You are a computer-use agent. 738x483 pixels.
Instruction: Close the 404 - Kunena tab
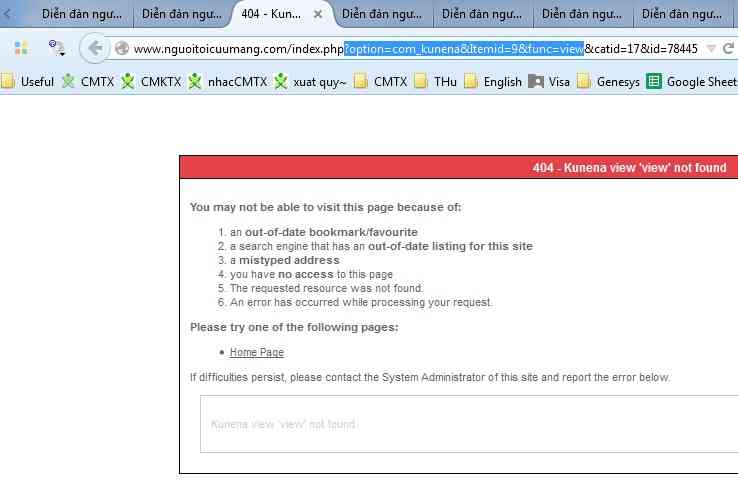(318, 15)
